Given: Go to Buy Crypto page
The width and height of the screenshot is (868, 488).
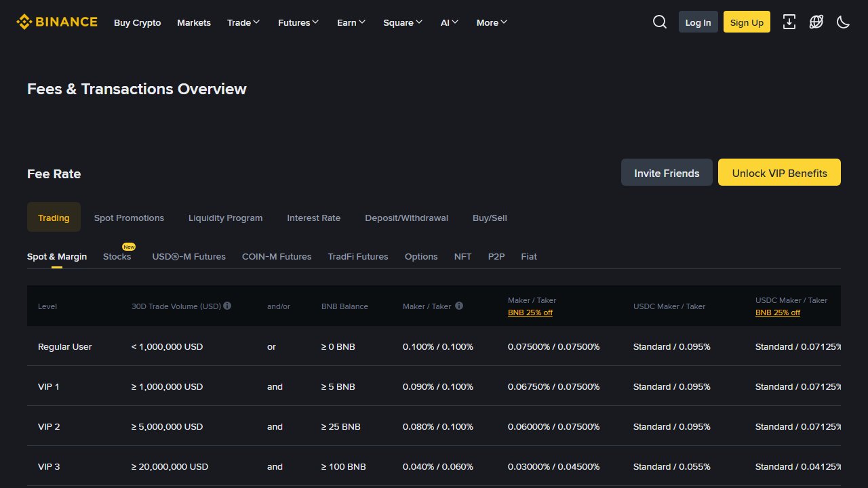Looking at the screenshot, I should (138, 22).
